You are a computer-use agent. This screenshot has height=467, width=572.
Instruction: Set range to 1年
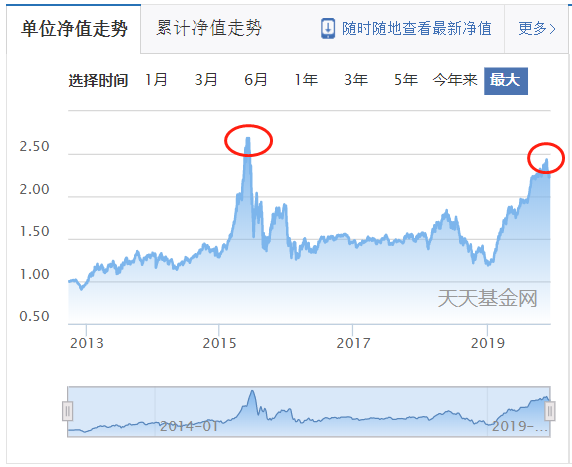pos(306,80)
